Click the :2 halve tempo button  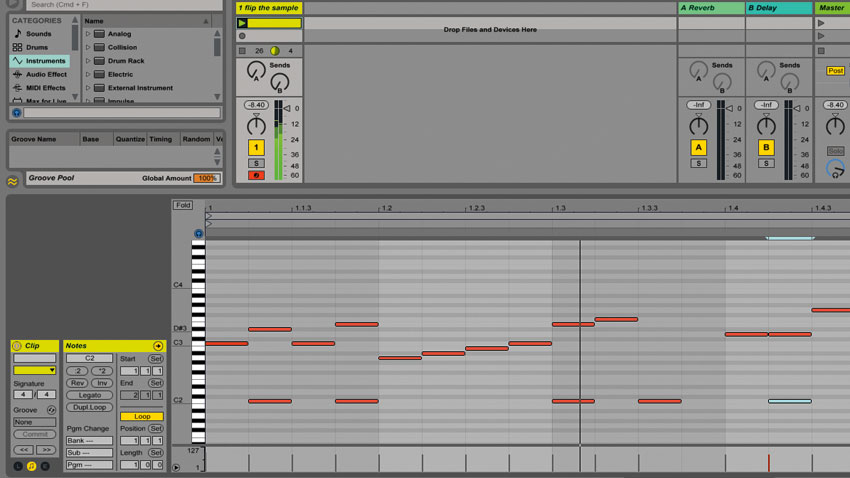tap(78, 371)
